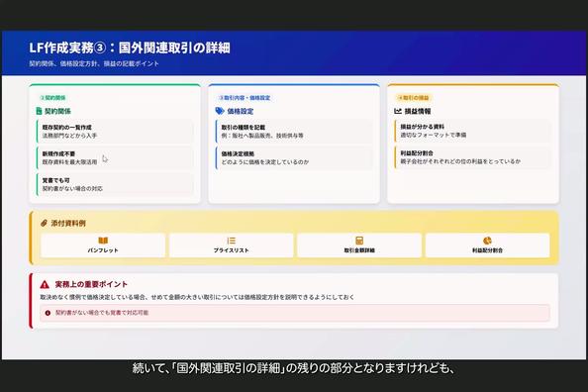Click the red warning triangle icon
588x392 pixels.
click(x=45, y=284)
